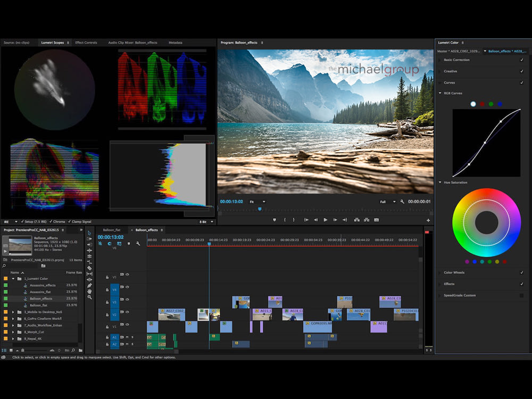Click Mark Out bracket button

click(x=294, y=220)
